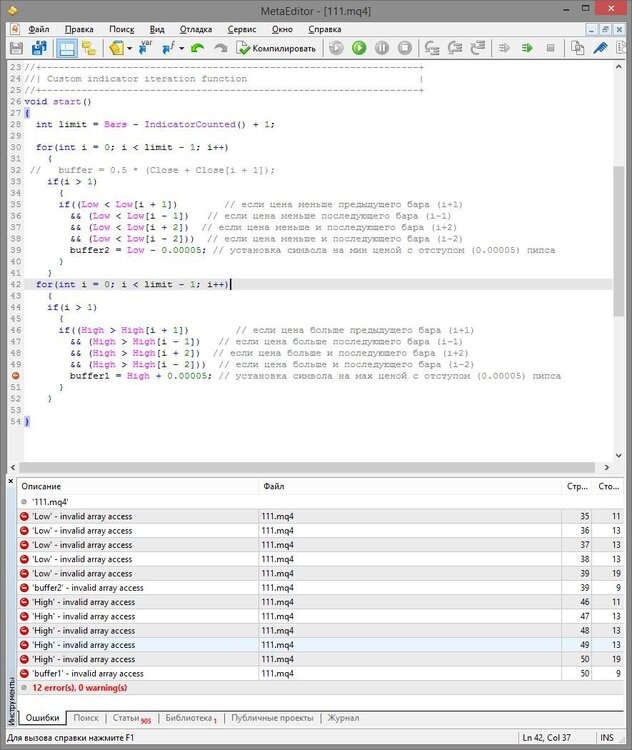Click editor vertical scrollbar down arrow

[x=619, y=455]
